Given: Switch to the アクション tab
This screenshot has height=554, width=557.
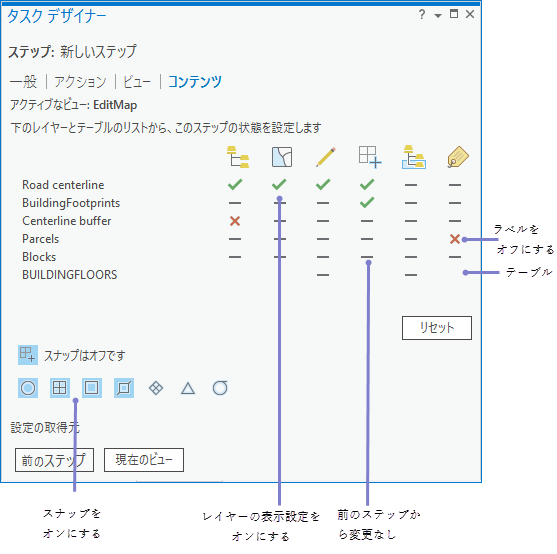Looking at the screenshot, I should (80, 82).
